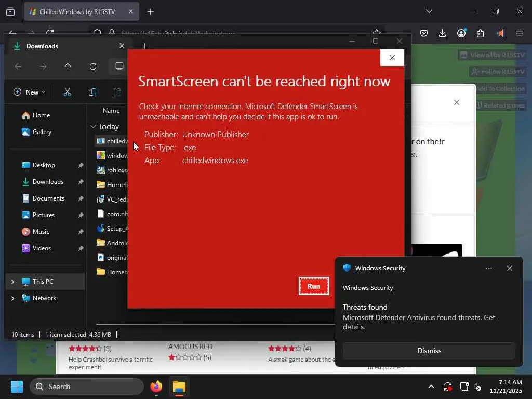
Task: Click the Name column header
Action: [111, 111]
